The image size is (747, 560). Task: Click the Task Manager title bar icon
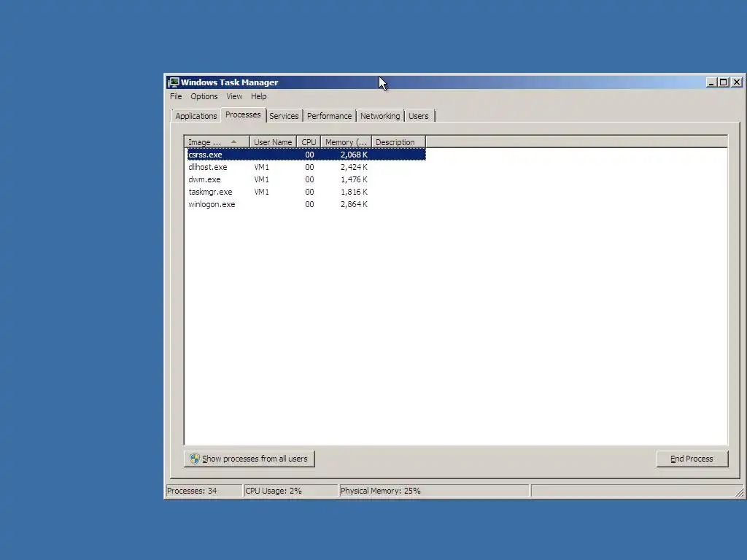(x=174, y=82)
